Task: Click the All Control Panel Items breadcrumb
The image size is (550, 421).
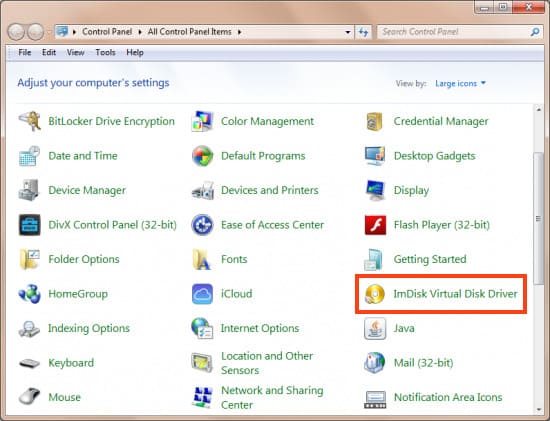Action: tap(189, 32)
